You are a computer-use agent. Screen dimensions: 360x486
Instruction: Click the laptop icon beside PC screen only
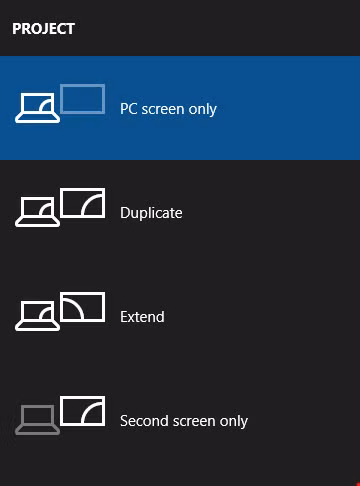tap(37, 108)
